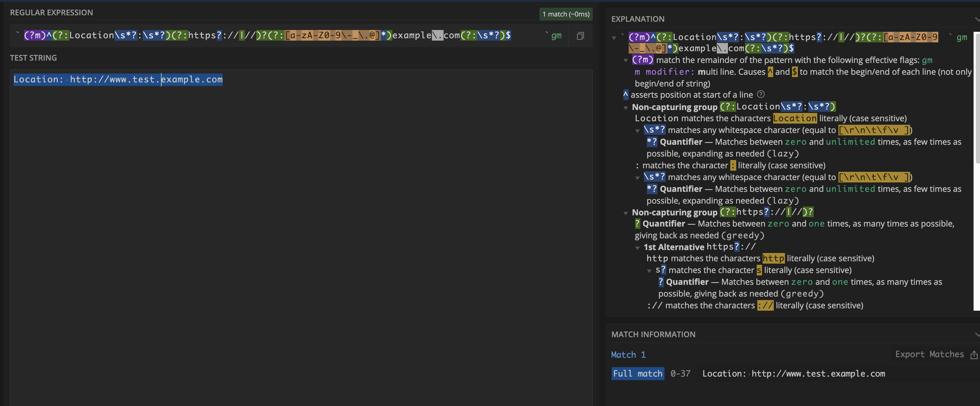Open the gm regex flags selector

[556, 36]
